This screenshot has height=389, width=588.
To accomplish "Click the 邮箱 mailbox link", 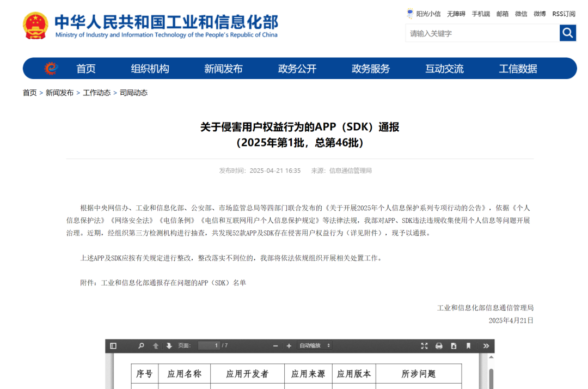I will pyautogui.click(x=503, y=14).
